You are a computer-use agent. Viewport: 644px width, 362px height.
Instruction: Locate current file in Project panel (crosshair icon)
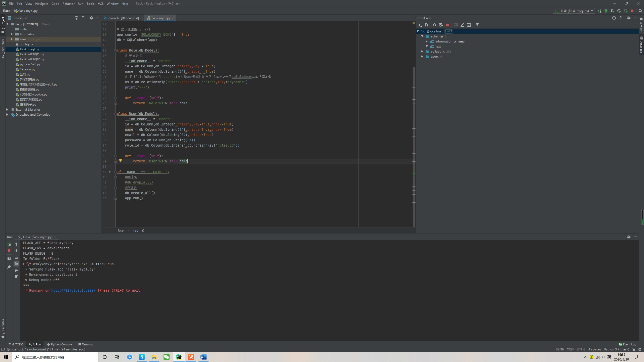(x=76, y=18)
